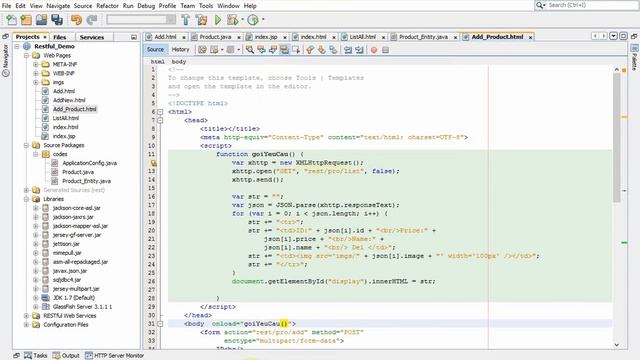
Task: Close the Add_Product.html tab
Action: (x=530, y=37)
